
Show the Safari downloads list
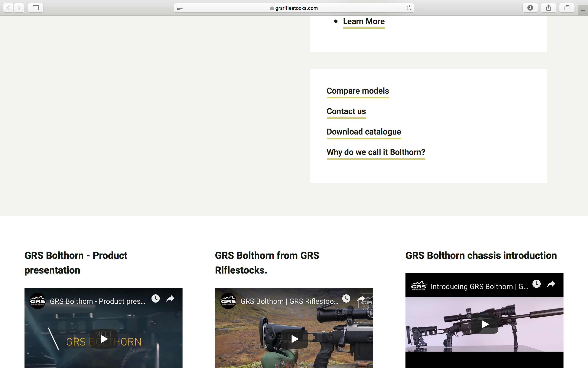click(530, 8)
